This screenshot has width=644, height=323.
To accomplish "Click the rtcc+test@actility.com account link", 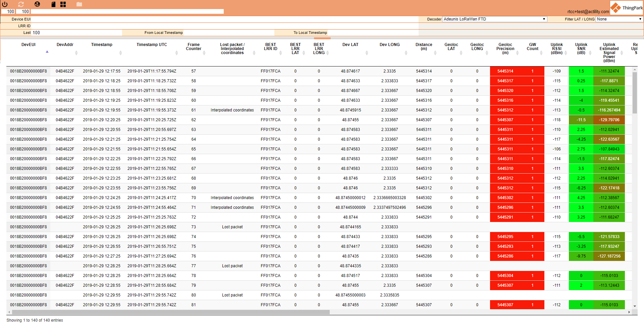I will [588, 12].
